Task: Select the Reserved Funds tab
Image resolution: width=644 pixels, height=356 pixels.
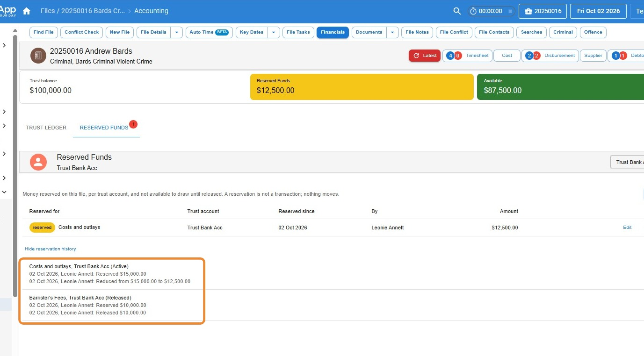Action: tap(107, 128)
